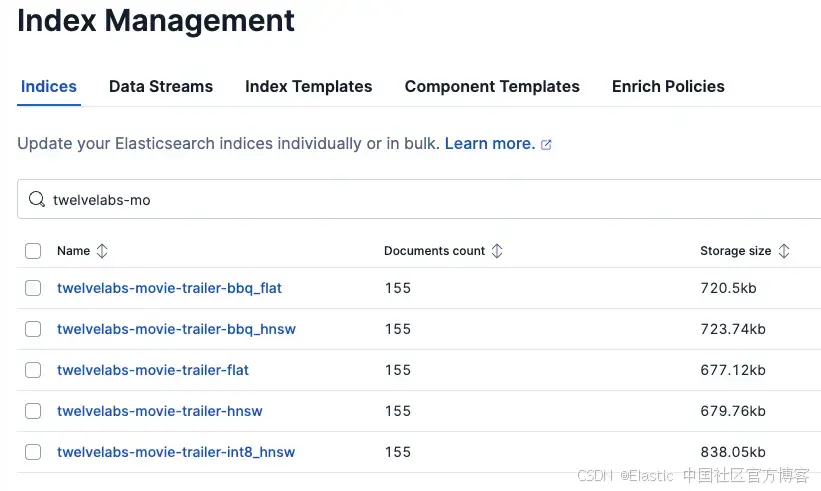
Task: Open index twelvelabs-movie-trailer-bbq_flat
Action: coord(169,288)
